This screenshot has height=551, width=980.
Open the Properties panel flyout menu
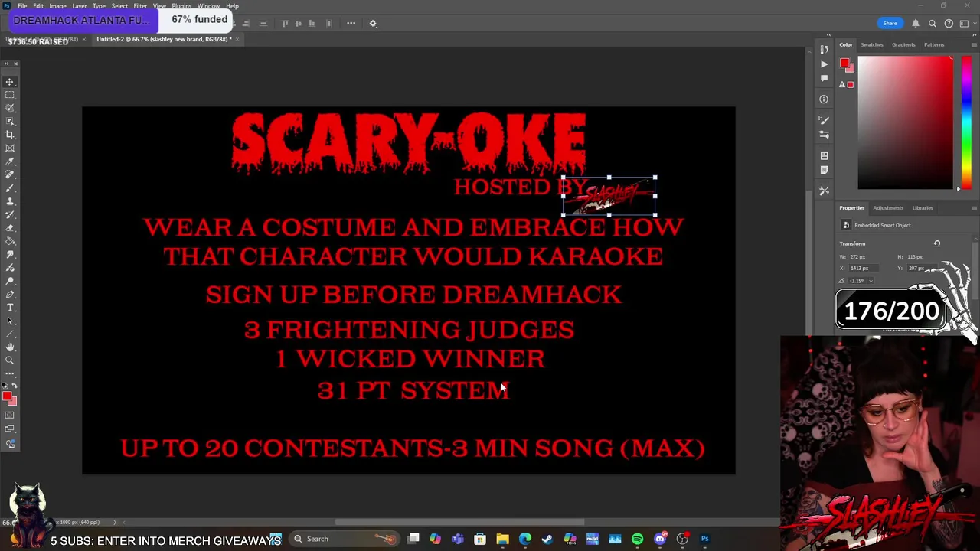974,208
